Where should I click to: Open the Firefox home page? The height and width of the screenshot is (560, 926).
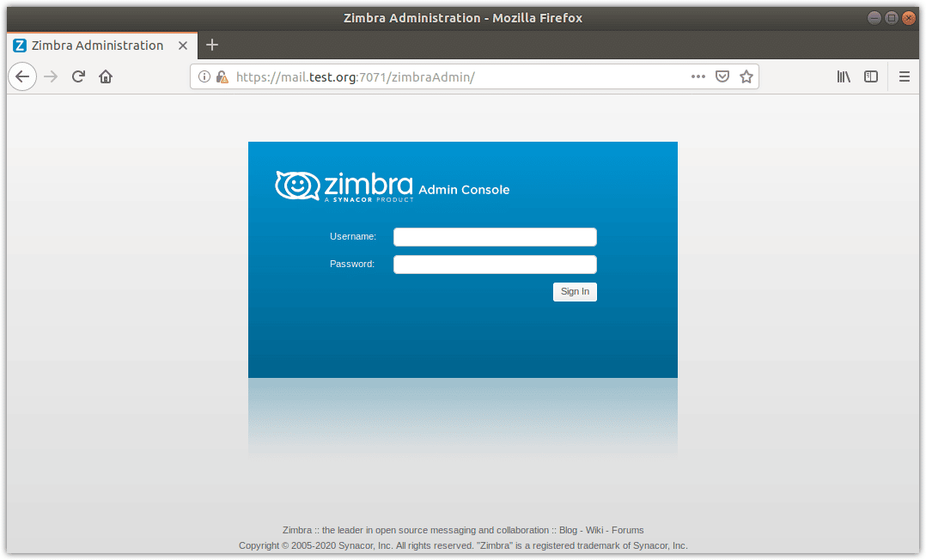pyautogui.click(x=106, y=76)
